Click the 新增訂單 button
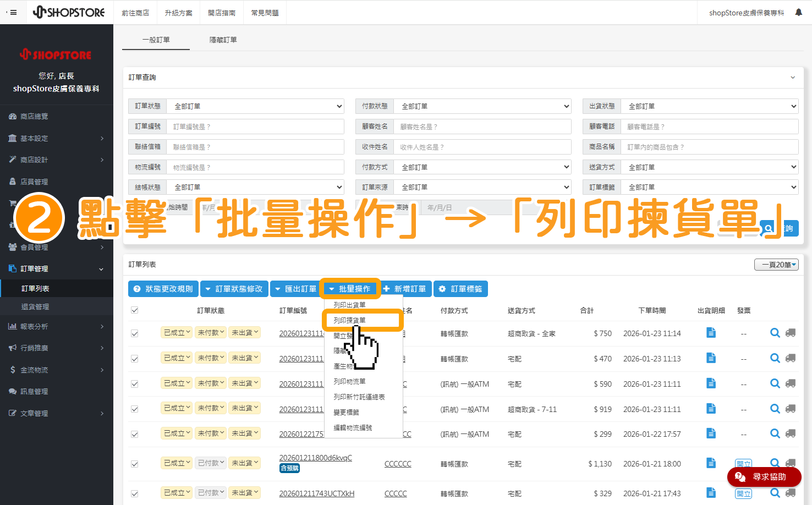 tap(405, 288)
